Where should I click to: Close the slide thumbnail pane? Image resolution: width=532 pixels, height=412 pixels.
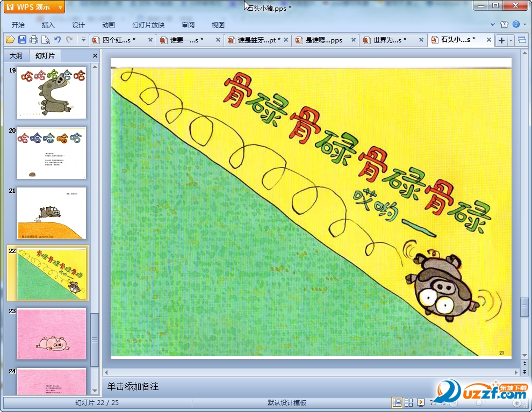tap(95, 56)
